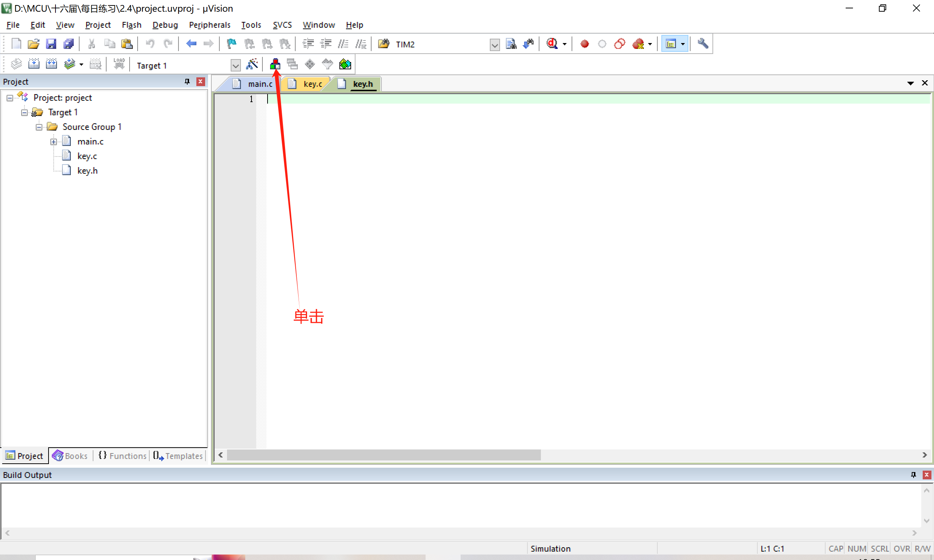Open Configuration wrench icon
Viewport: 934px width, 560px height.
(x=703, y=44)
